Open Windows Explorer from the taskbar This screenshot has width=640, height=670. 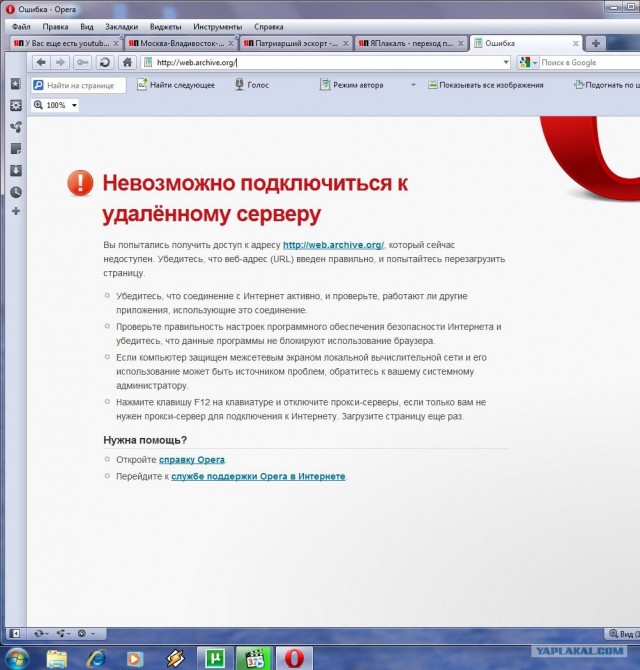pyautogui.click(x=56, y=658)
